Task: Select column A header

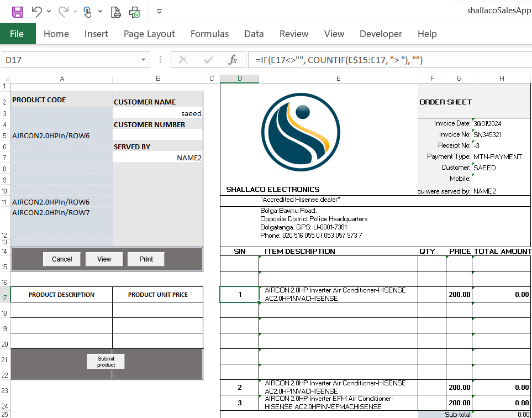Action: [62, 79]
